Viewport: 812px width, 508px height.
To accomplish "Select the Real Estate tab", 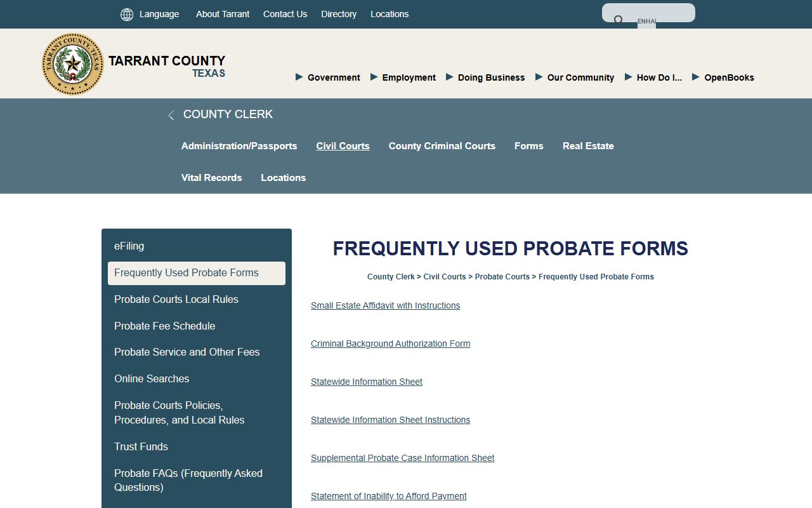I will coord(588,146).
